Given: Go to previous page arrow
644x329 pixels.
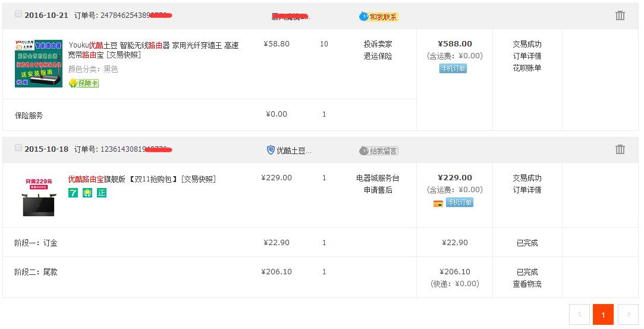Looking at the screenshot, I should pos(579,314).
